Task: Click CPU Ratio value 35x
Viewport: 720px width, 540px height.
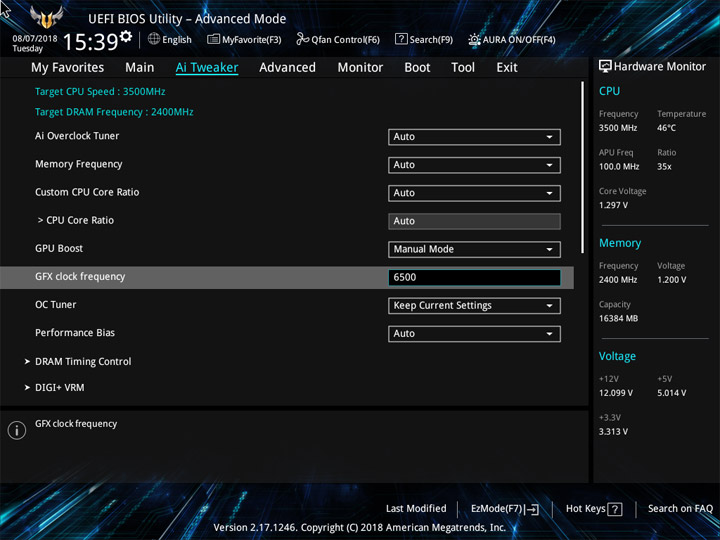Action: click(664, 167)
